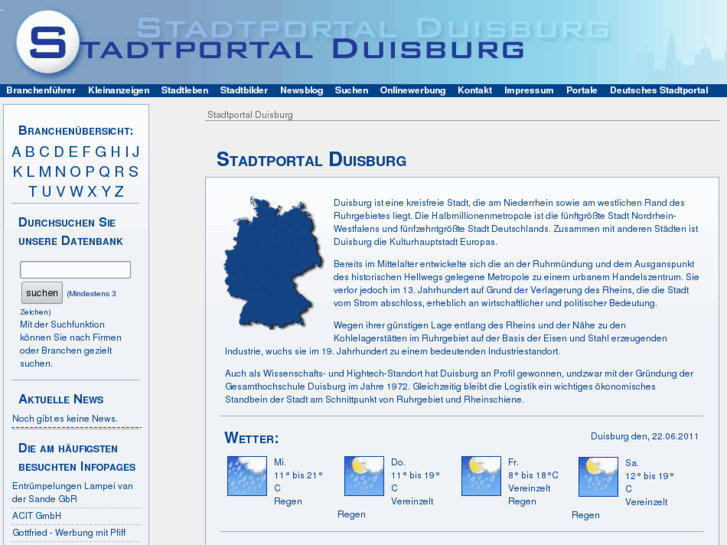Click the date 'Duisburg den, 22.06.2011'
This screenshot has width=727, height=545.
pos(644,436)
